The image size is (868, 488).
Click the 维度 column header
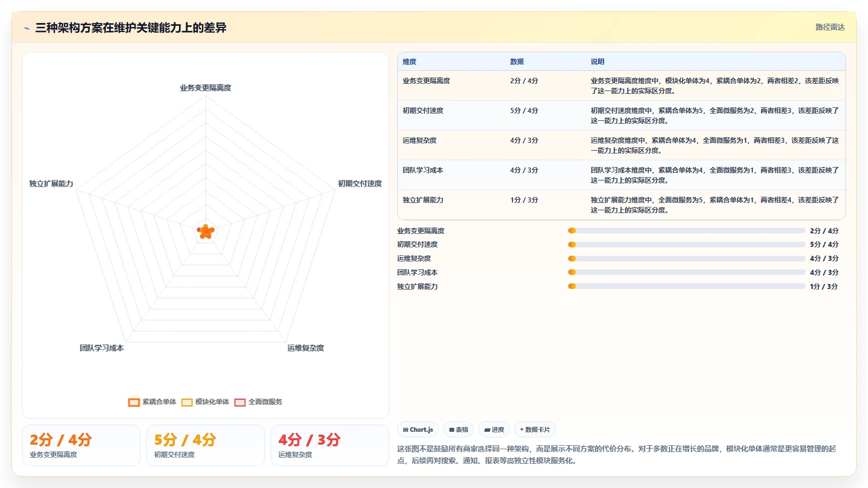pyautogui.click(x=410, y=62)
